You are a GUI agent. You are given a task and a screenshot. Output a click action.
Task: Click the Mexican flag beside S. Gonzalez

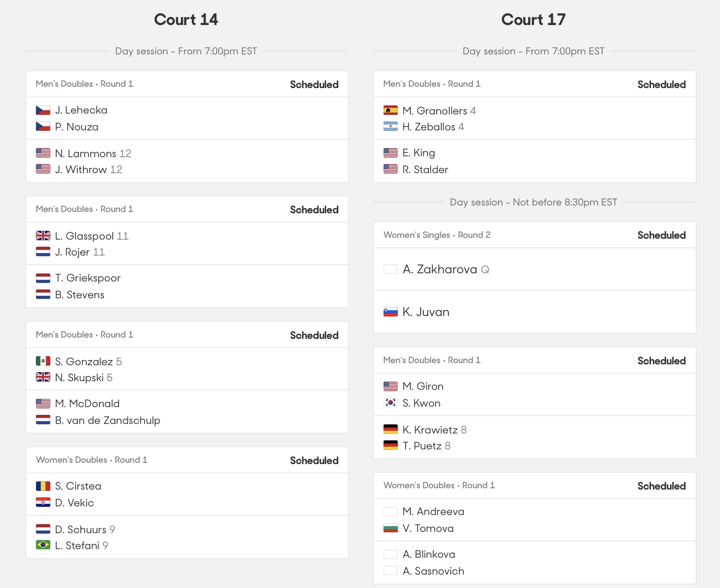[x=43, y=361]
